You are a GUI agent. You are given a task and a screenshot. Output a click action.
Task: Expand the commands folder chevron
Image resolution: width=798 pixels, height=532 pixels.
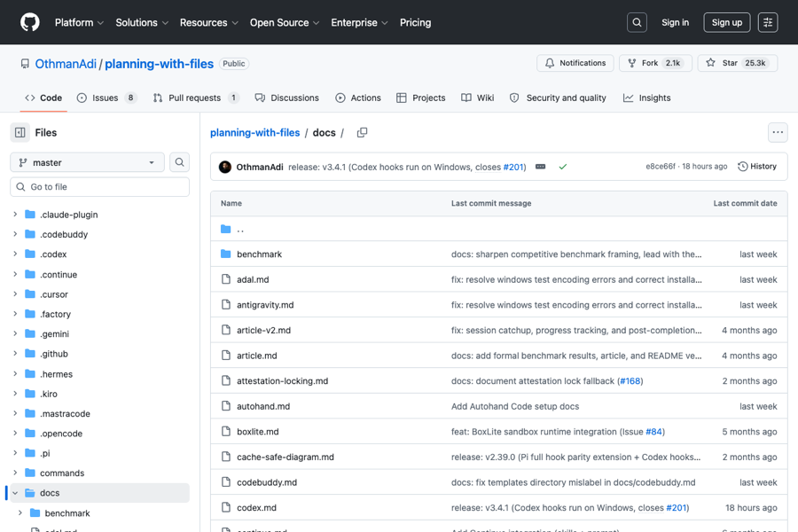pyautogui.click(x=15, y=473)
